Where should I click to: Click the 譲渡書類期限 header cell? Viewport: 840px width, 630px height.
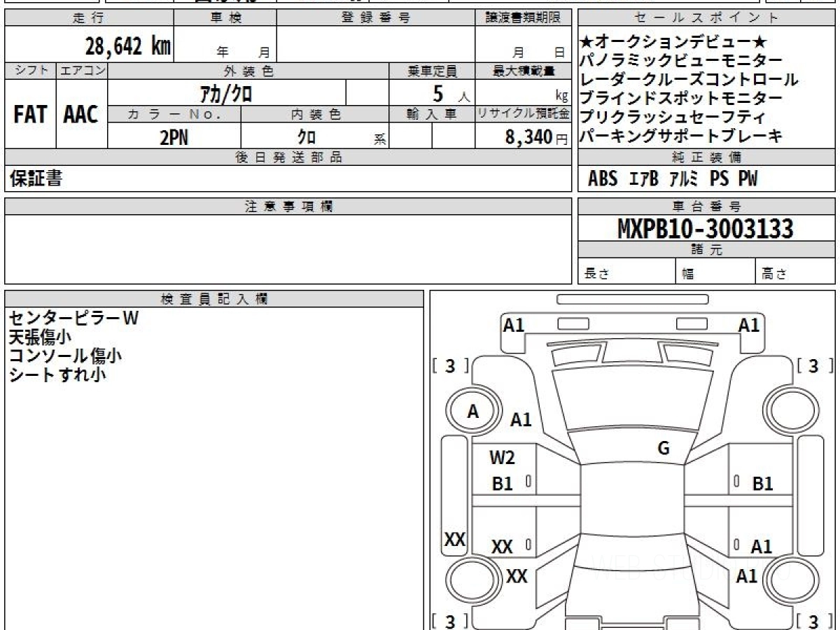[523, 18]
